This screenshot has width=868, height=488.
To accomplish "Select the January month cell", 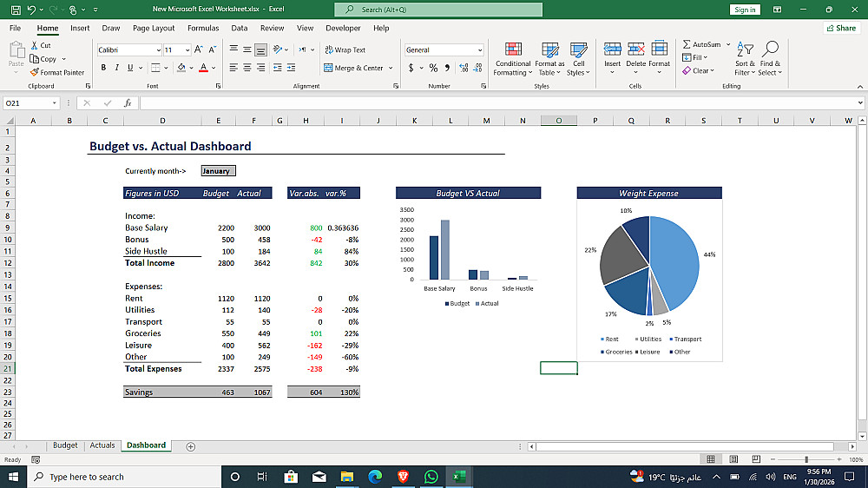I will 218,171.
